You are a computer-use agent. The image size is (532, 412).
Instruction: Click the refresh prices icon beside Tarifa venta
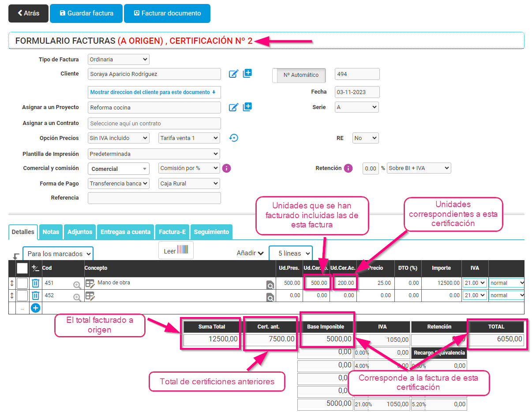pyautogui.click(x=234, y=138)
